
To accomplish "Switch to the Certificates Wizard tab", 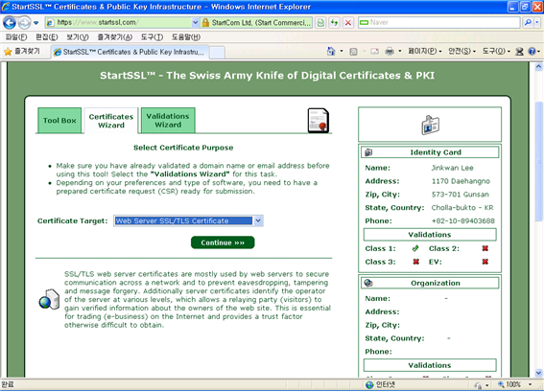I will tap(111, 121).
